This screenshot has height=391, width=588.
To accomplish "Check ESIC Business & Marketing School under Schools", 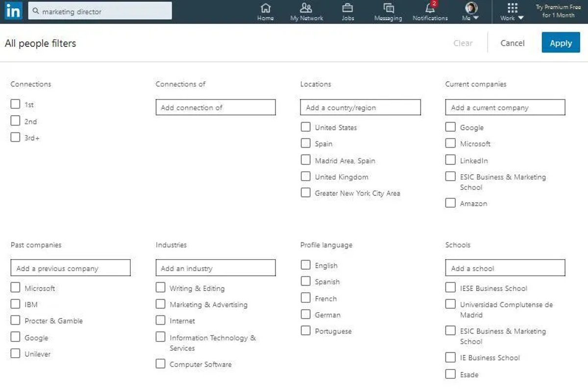I will coord(450,331).
